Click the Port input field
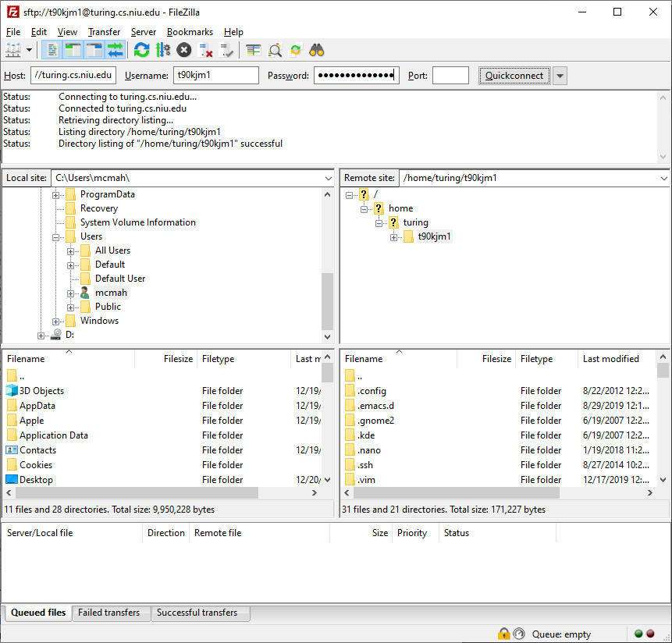672x643 pixels. (450, 76)
